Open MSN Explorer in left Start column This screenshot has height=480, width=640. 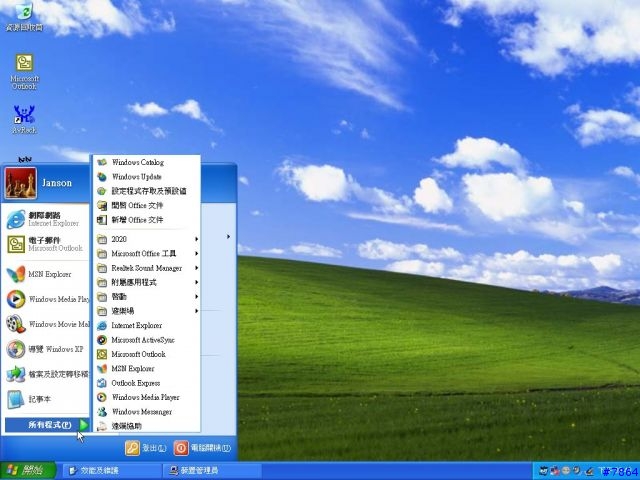point(46,274)
